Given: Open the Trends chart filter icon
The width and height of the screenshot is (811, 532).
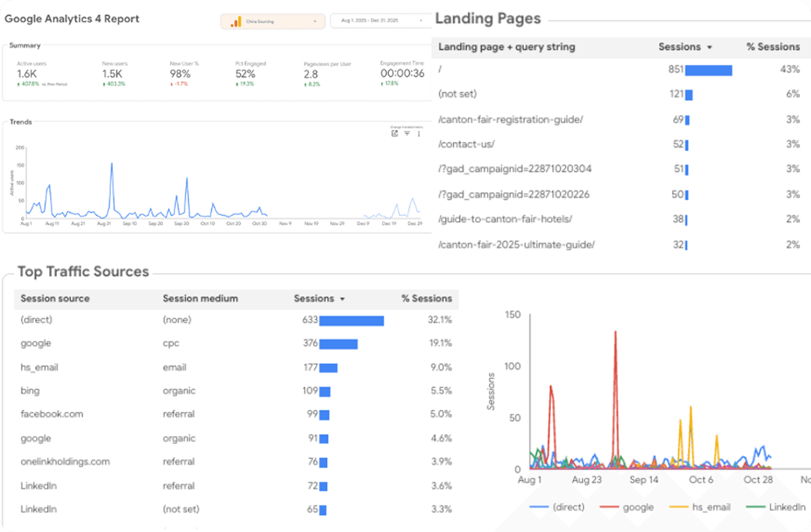Looking at the screenshot, I should 407,133.
